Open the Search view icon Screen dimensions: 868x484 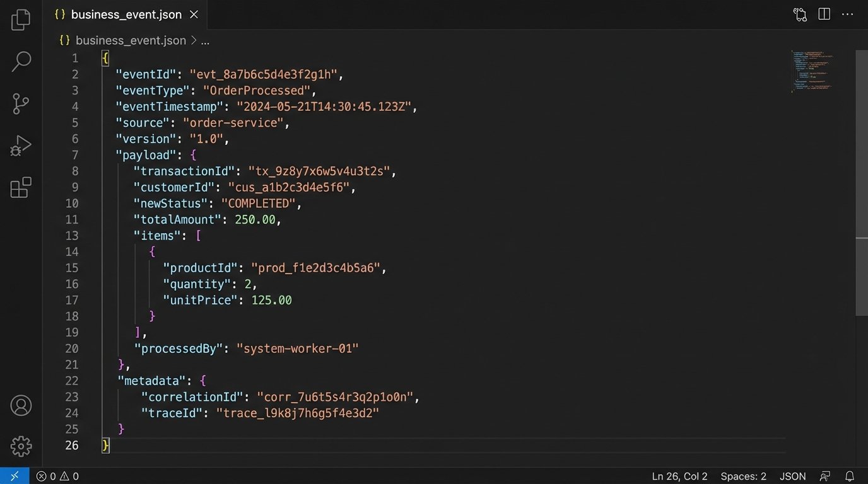pyautogui.click(x=21, y=62)
